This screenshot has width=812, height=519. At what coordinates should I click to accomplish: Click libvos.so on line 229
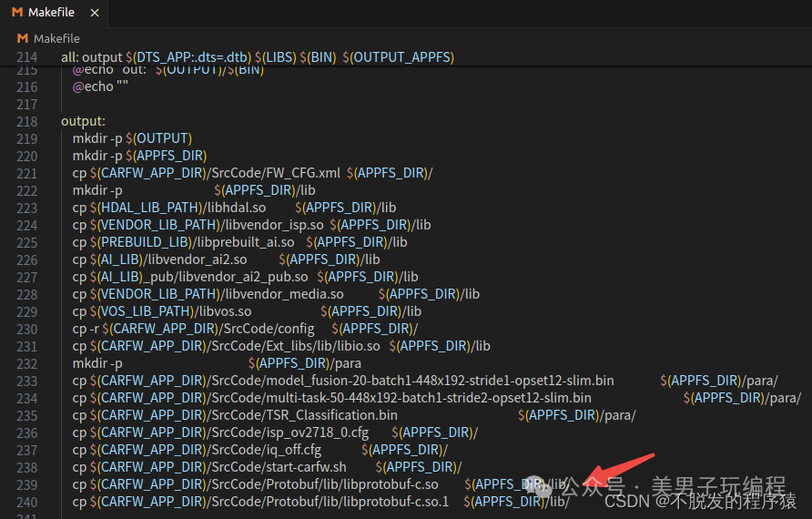[x=225, y=311]
